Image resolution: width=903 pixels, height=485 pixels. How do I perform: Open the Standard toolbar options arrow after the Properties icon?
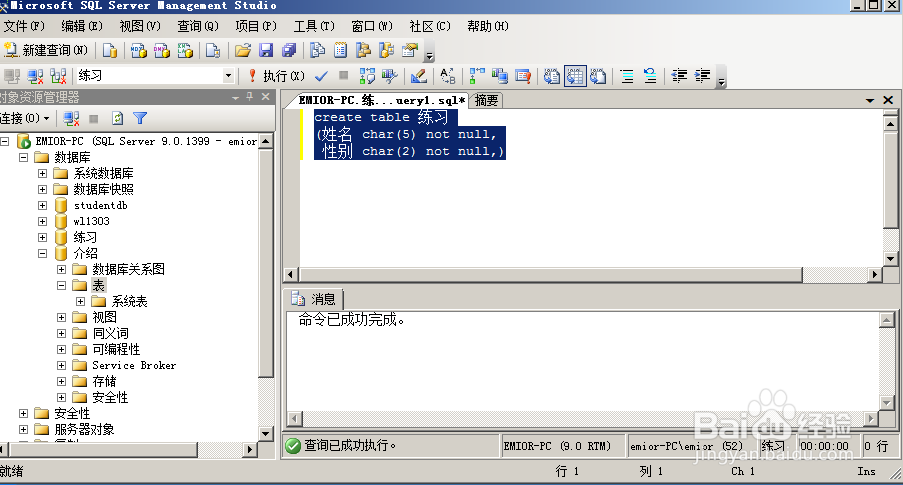click(429, 55)
